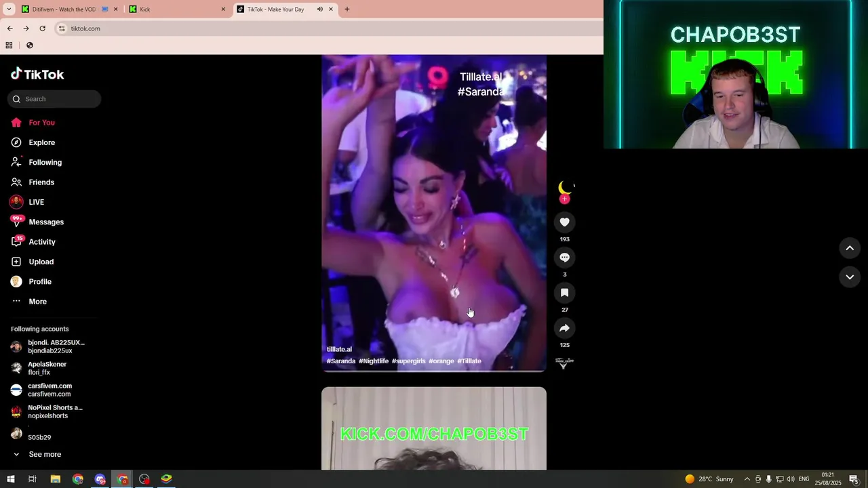Show hidden system tray icons
Image resolution: width=868 pixels, height=488 pixels.
tap(747, 479)
